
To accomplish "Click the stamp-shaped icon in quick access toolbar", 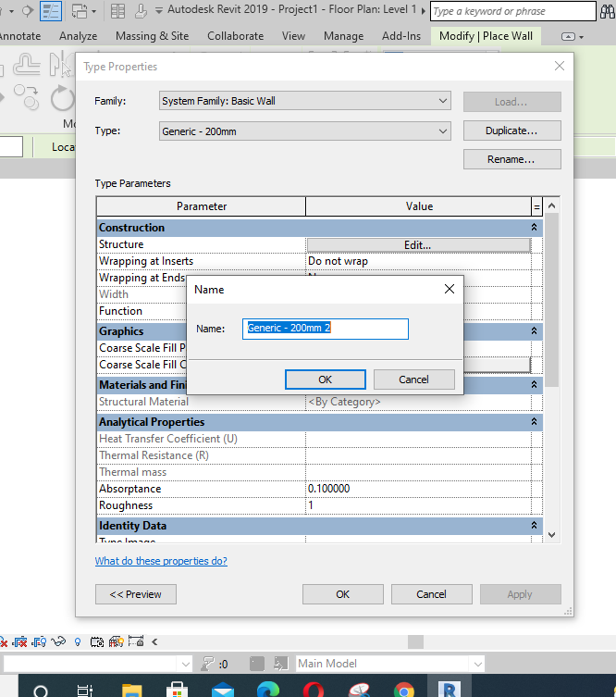I will click(141, 11).
